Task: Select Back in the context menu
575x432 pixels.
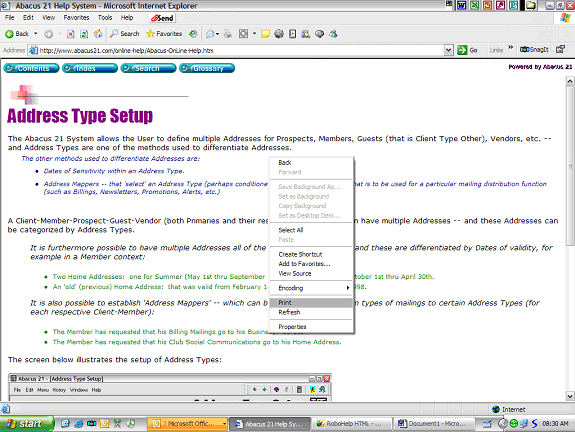Action: click(311, 162)
